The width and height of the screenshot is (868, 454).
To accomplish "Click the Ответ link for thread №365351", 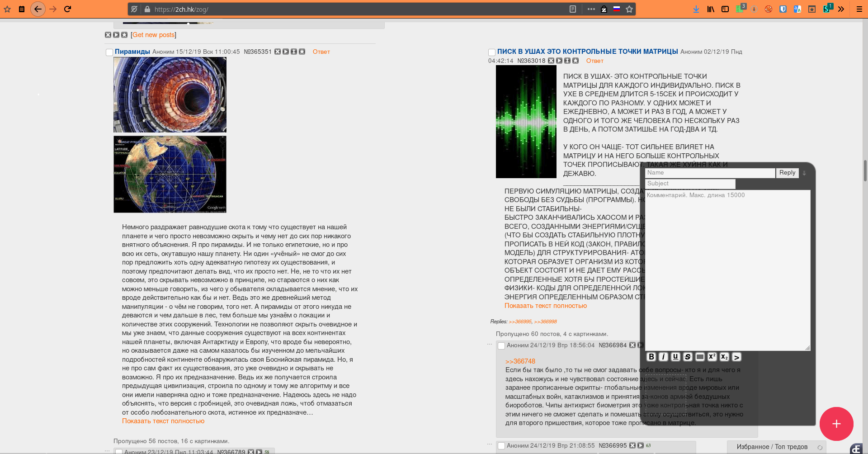I will coord(321,52).
